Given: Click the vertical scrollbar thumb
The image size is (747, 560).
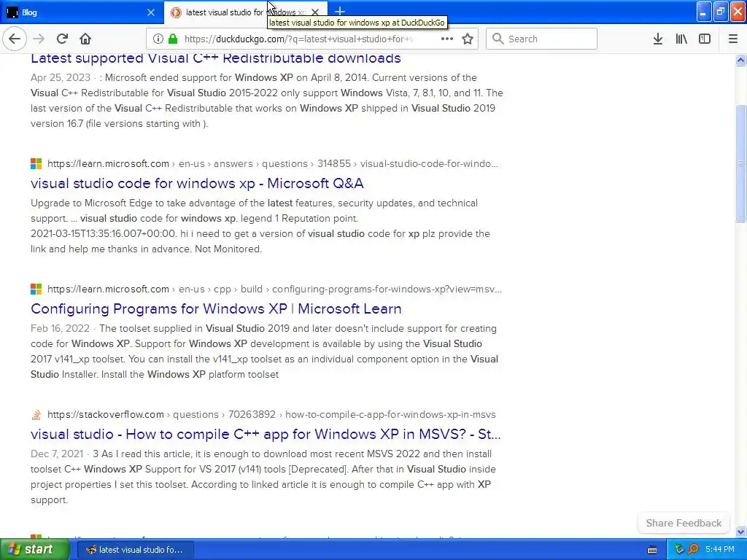Looking at the screenshot, I should click(x=740, y=163).
